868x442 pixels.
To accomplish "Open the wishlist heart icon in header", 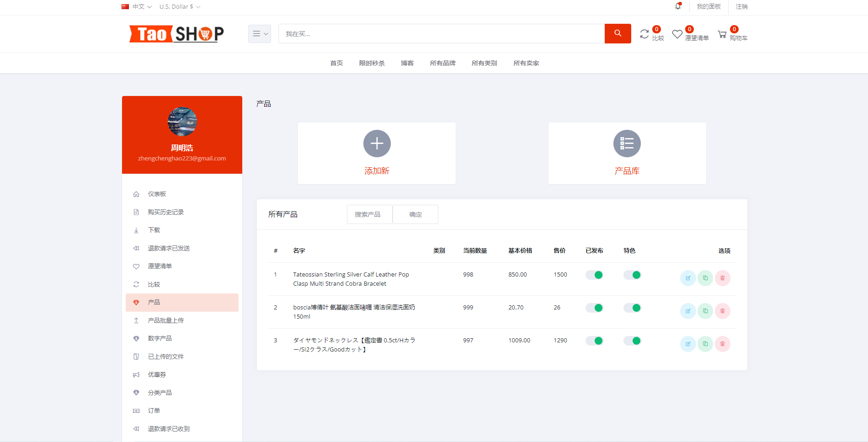I will 677,34.
